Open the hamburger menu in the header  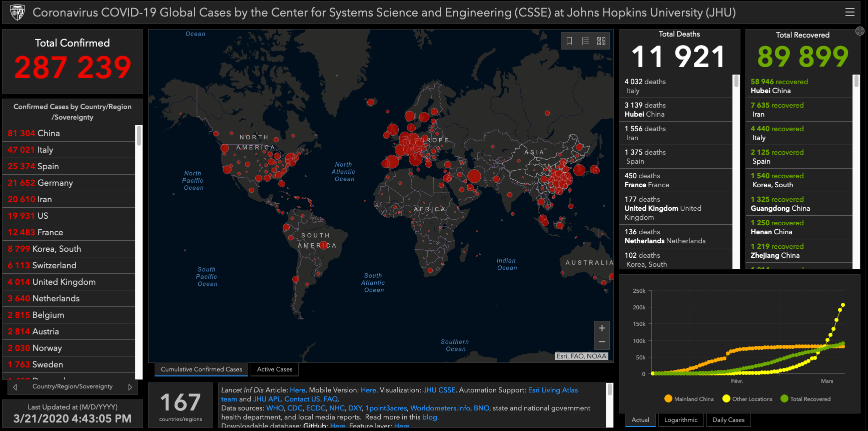pos(849,13)
